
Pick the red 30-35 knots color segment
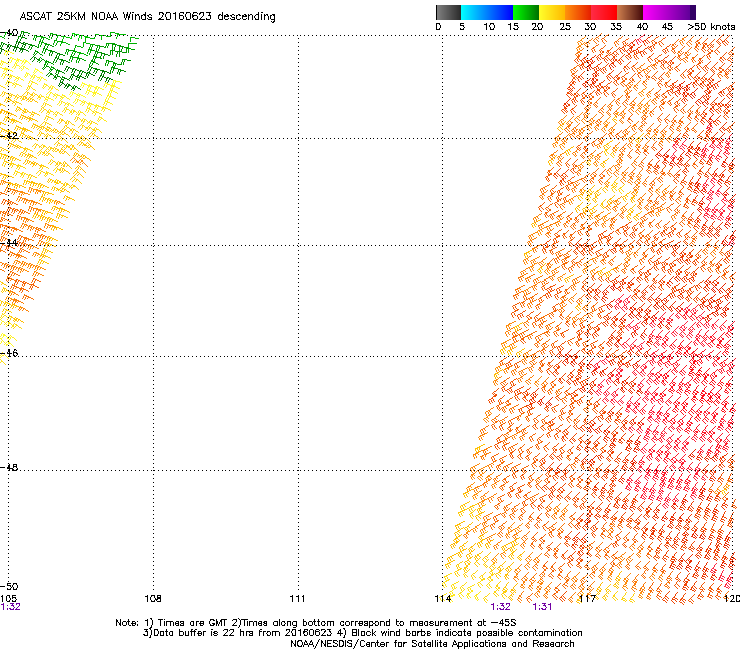coord(604,12)
